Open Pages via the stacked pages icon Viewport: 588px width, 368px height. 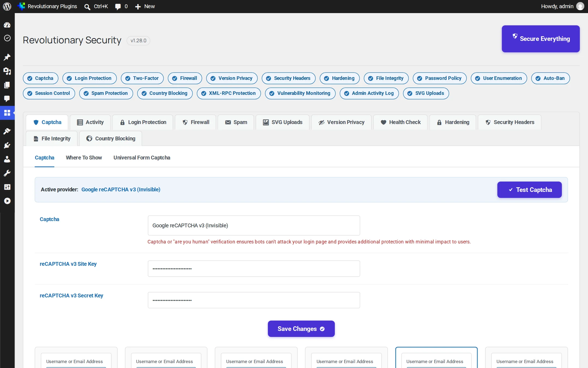pos(7,85)
